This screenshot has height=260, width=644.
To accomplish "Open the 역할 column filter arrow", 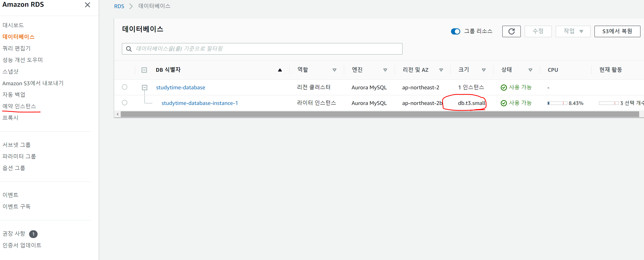I will coord(334,70).
